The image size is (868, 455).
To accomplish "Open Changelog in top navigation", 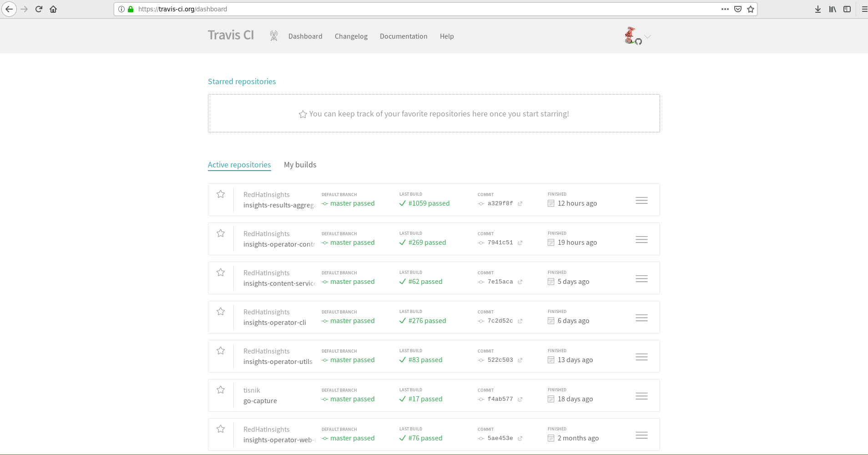I will pyautogui.click(x=351, y=36).
